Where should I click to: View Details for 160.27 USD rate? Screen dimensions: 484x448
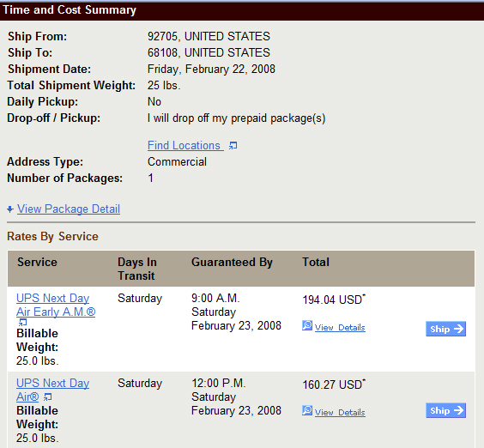pos(340,412)
